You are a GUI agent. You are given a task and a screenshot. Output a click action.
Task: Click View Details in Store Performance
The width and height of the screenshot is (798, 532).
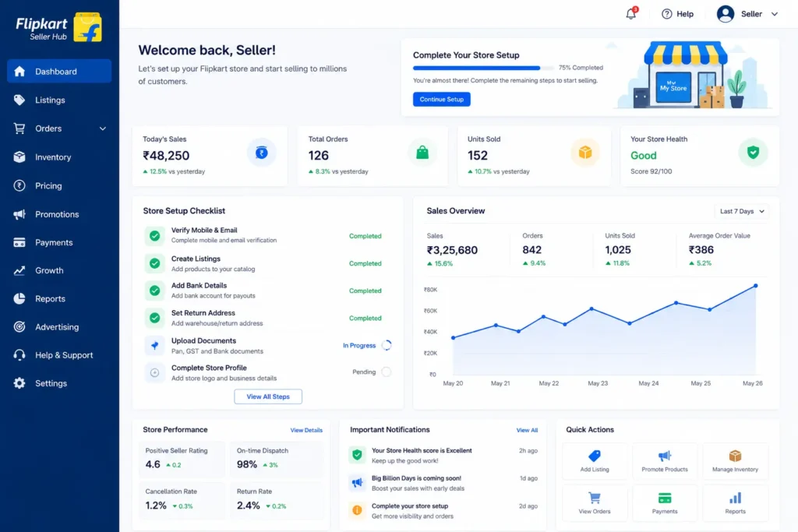point(306,430)
